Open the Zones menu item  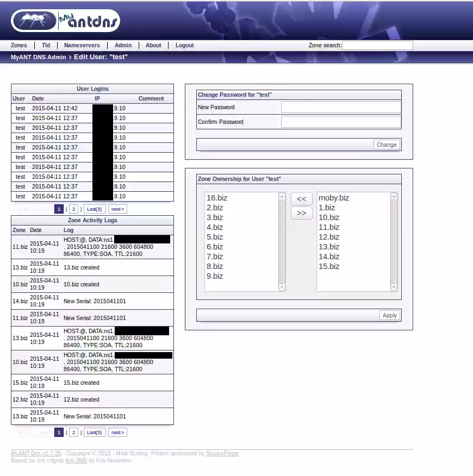click(19, 45)
